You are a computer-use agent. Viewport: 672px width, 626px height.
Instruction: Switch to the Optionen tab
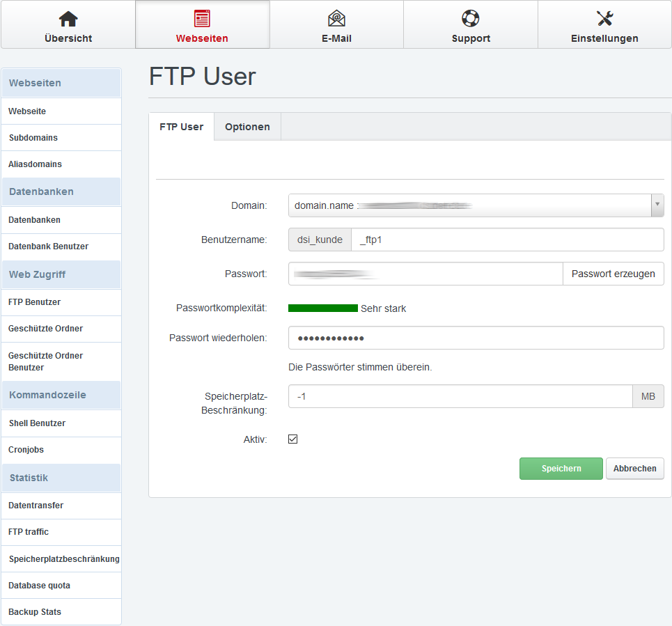click(x=247, y=127)
